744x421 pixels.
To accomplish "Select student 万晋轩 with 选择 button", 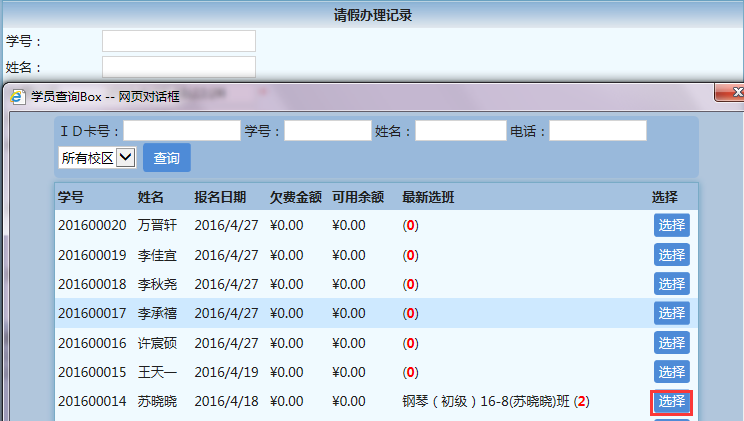I will click(x=671, y=226).
